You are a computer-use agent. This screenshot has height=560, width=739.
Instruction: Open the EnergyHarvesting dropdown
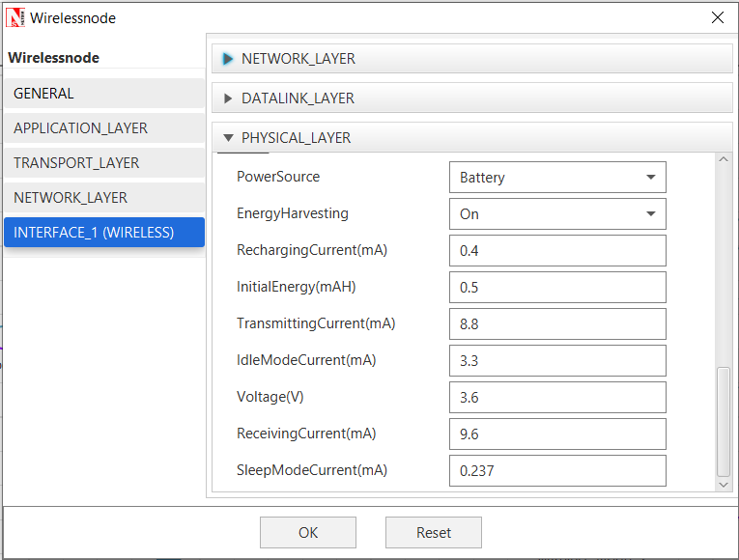tap(556, 214)
